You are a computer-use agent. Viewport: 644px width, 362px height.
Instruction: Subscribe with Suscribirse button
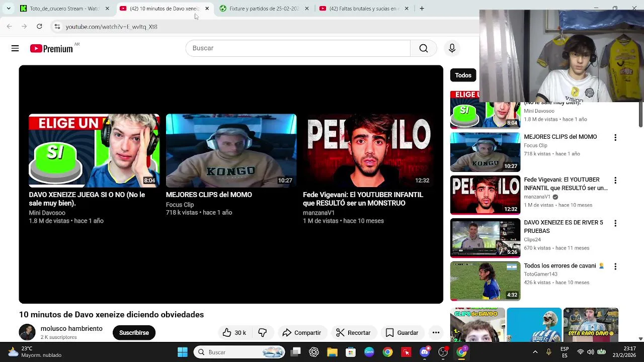pyautogui.click(x=134, y=333)
